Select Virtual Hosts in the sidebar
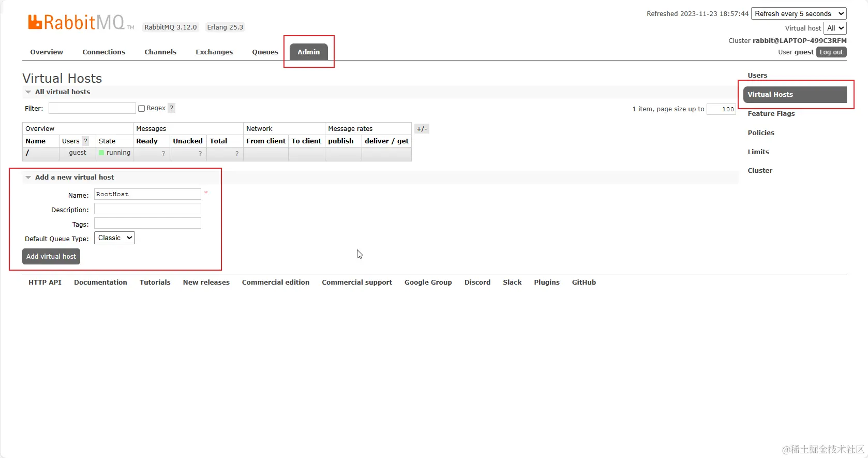868x458 pixels. click(795, 95)
